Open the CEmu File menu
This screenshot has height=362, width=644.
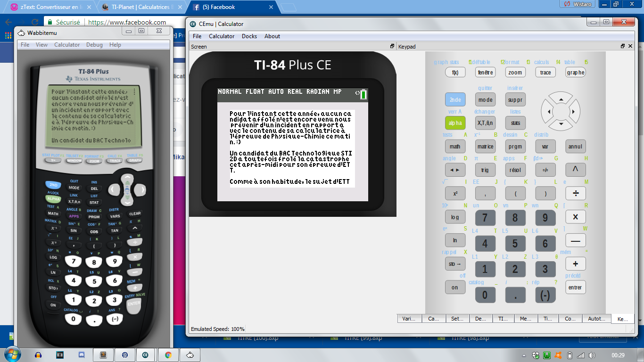click(x=197, y=36)
